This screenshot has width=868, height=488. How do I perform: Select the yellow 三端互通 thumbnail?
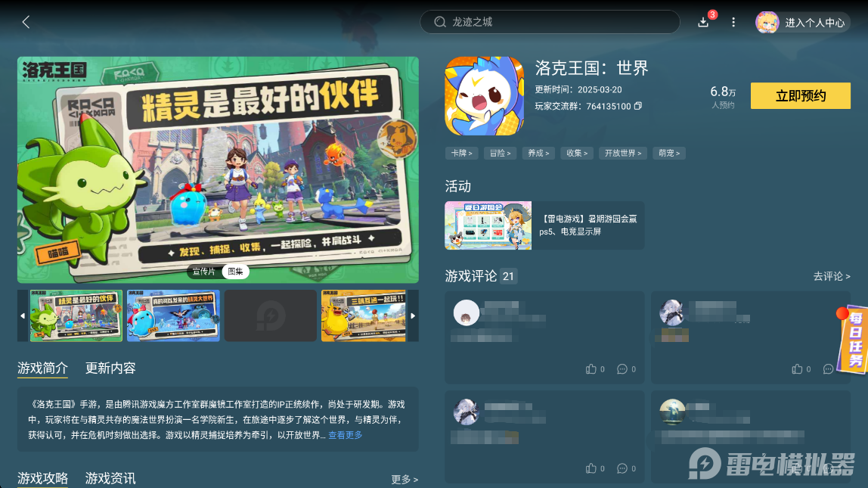point(364,315)
